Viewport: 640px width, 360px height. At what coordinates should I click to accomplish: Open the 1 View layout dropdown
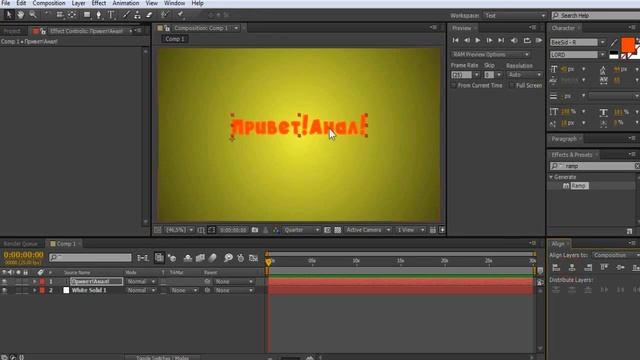click(411, 230)
